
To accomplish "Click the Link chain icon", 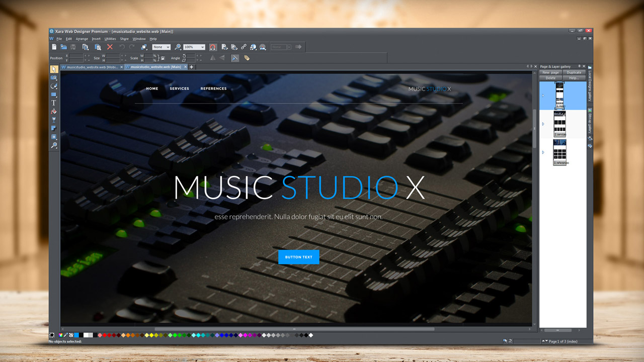I will 244,47.
